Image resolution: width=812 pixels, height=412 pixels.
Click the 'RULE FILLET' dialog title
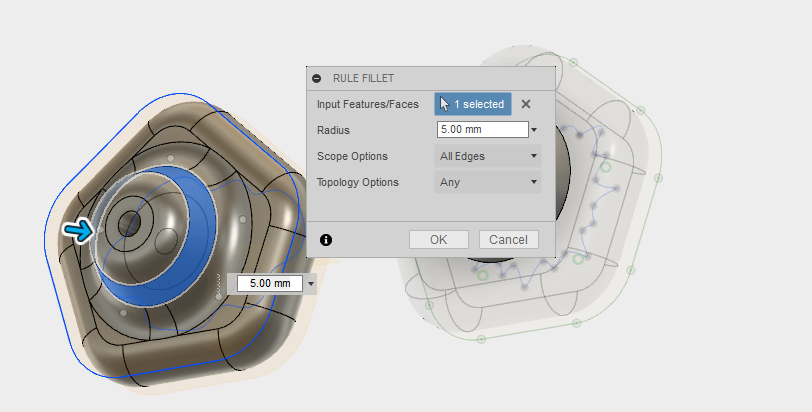click(364, 78)
